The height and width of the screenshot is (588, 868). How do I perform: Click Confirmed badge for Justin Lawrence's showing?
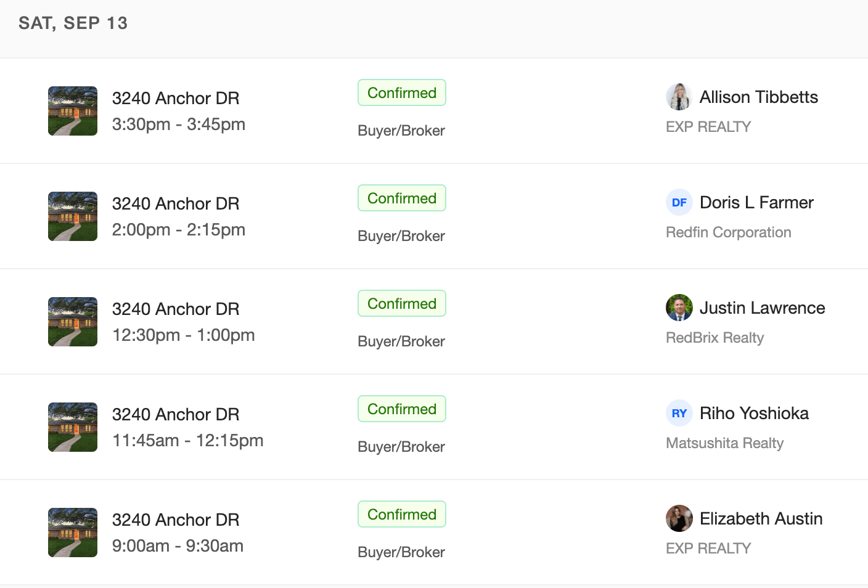(402, 304)
